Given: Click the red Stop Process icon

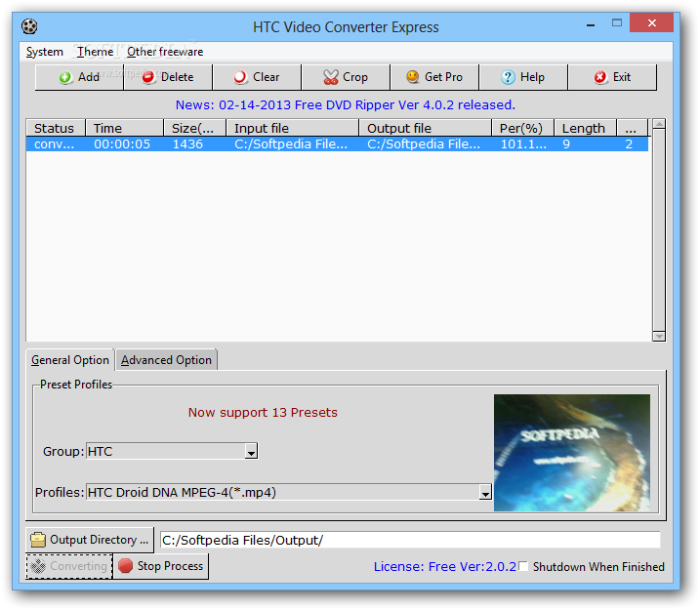Looking at the screenshot, I should pos(125,566).
